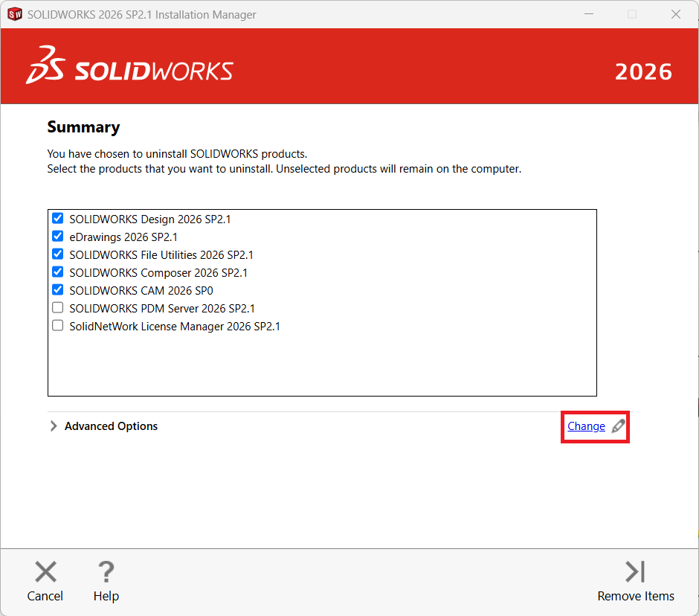Close the Installation Manager window
The height and width of the screenshot is (616, 699).
pos(676,14)
